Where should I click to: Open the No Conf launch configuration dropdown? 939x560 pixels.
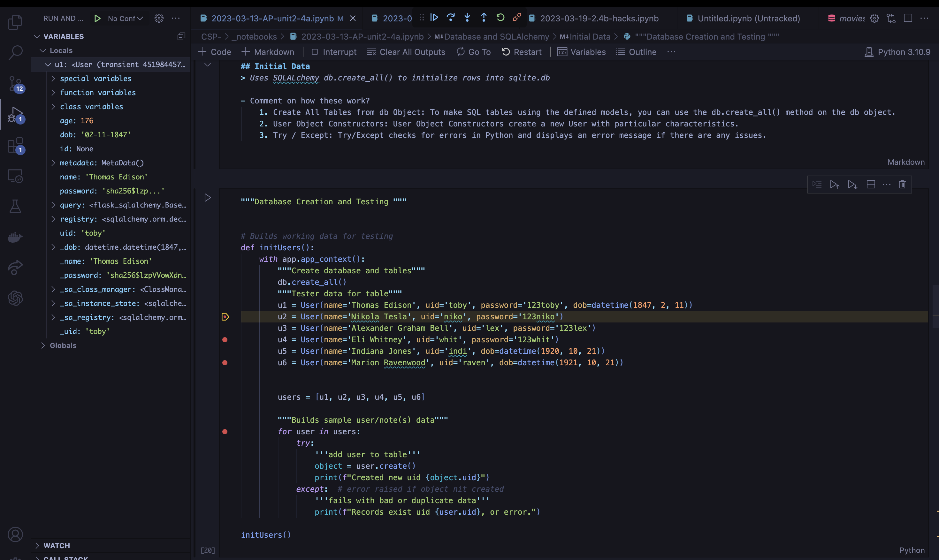[125, 18]
